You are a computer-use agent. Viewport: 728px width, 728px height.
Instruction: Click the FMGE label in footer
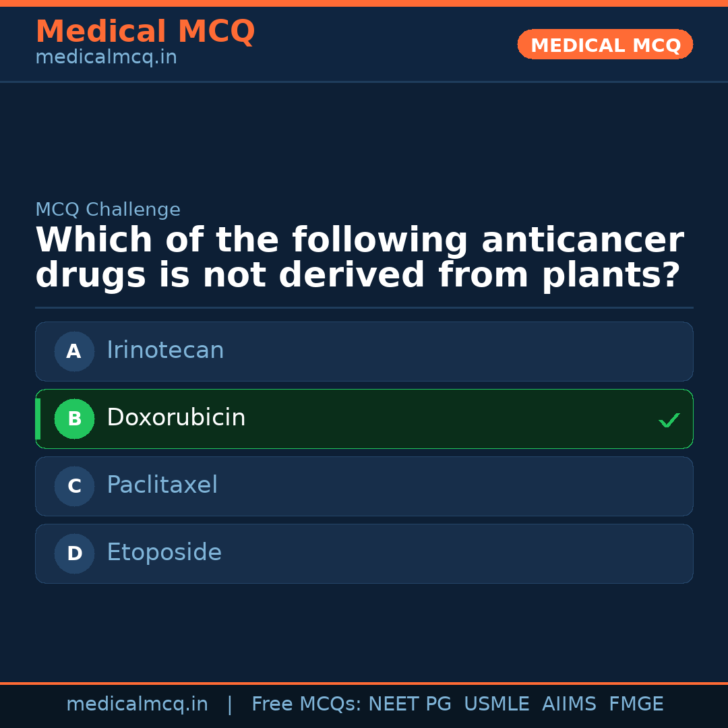coord(636,704)
